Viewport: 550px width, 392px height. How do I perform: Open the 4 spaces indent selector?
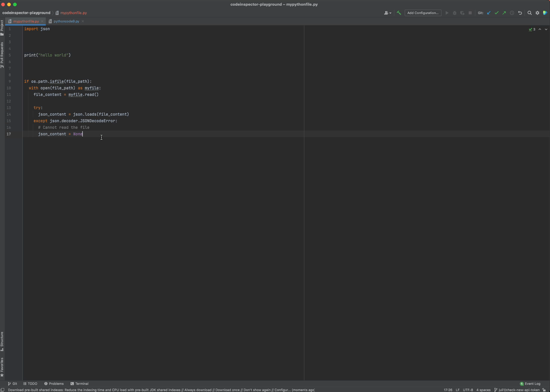click(x=483, y=390)
